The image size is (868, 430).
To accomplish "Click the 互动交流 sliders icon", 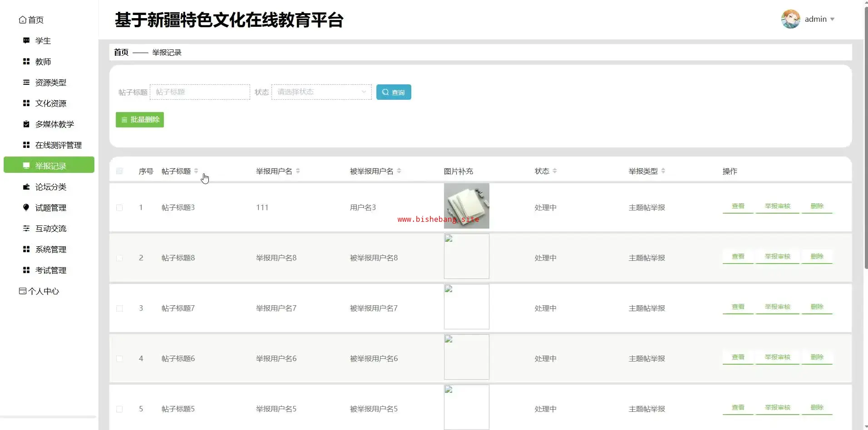I will (26, 229).
